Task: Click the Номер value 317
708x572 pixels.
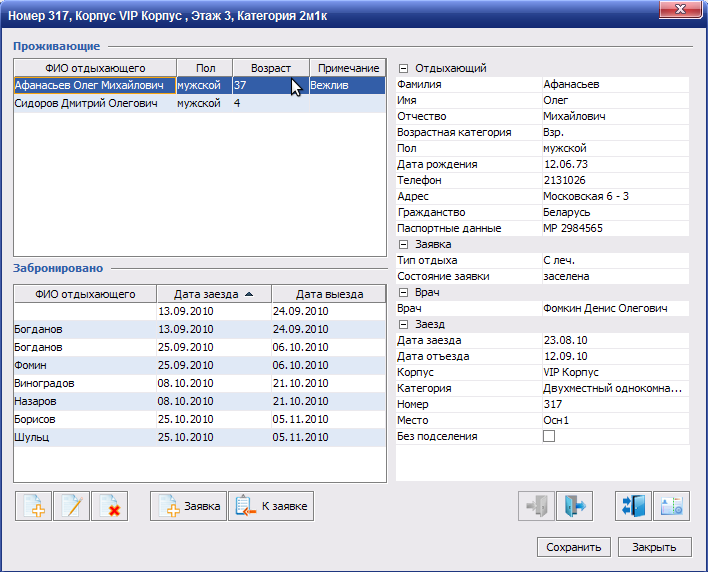Action: coord(616,405)
